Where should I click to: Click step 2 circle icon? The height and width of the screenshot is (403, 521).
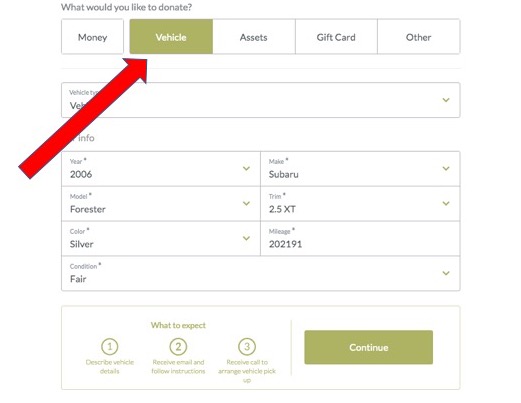click(178, 347)
